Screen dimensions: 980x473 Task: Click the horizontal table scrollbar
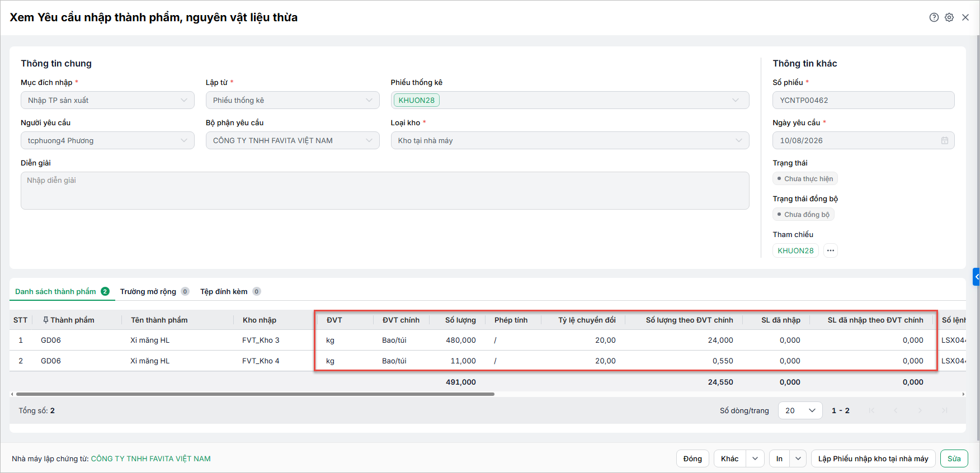click(x=255, y=394)
